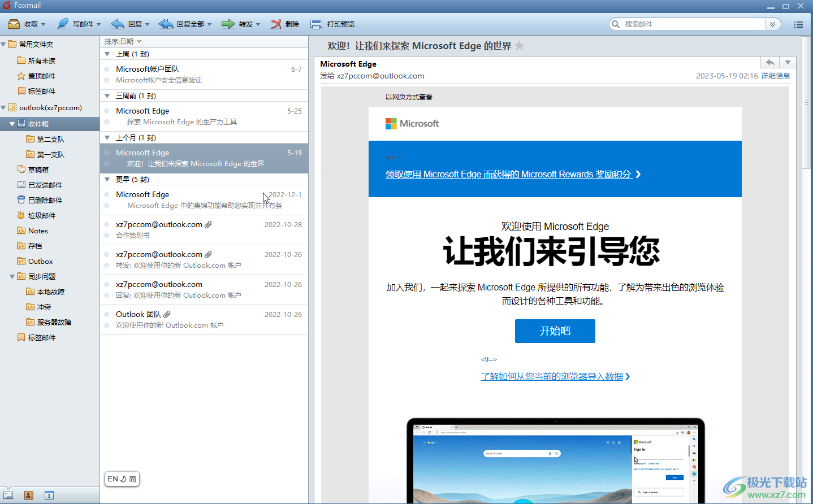Star the 合作策划书 mail
This screenshot has width=813, height=504.
coord(106,236)
